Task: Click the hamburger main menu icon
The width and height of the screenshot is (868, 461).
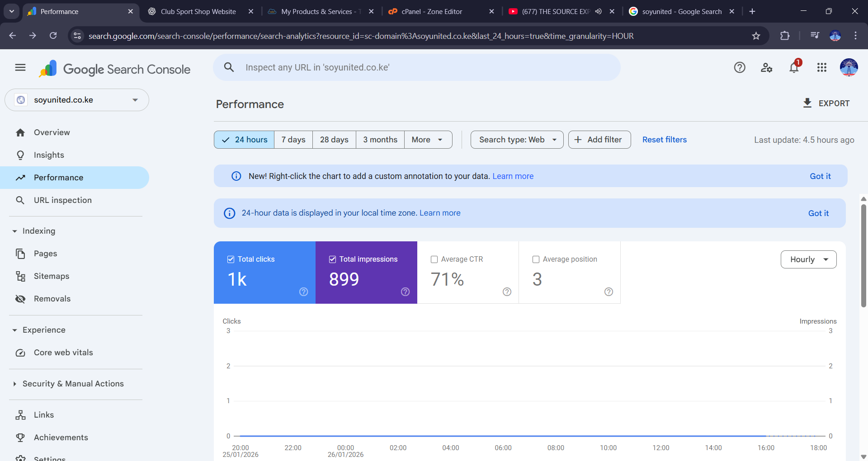Action: [20, 68]
